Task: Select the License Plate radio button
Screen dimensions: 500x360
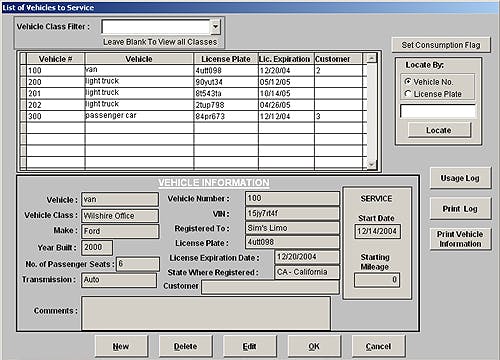Action: [407, 94]
